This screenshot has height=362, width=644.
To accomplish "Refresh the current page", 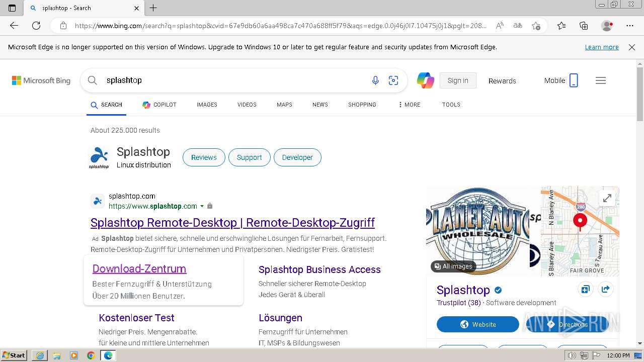I will coord(36,26).
